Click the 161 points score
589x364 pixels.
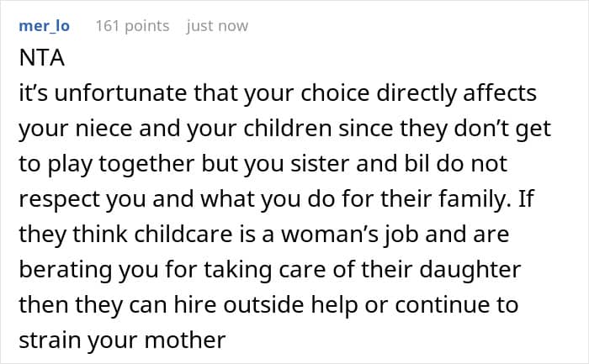133,26
